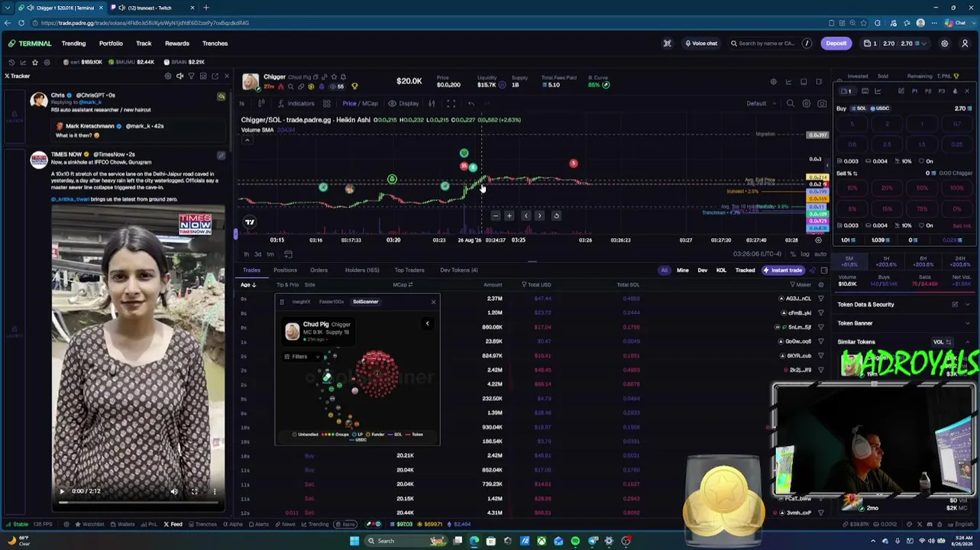Open the Indicators menu on the chart
Image resolution: width=980 pixels, height=550 pixels.
point(296,103)
